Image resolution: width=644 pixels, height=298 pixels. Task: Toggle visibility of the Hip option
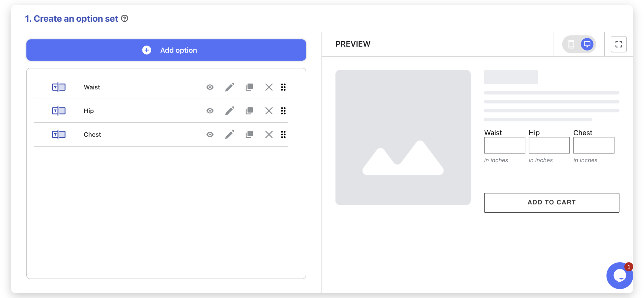(210, 111)
